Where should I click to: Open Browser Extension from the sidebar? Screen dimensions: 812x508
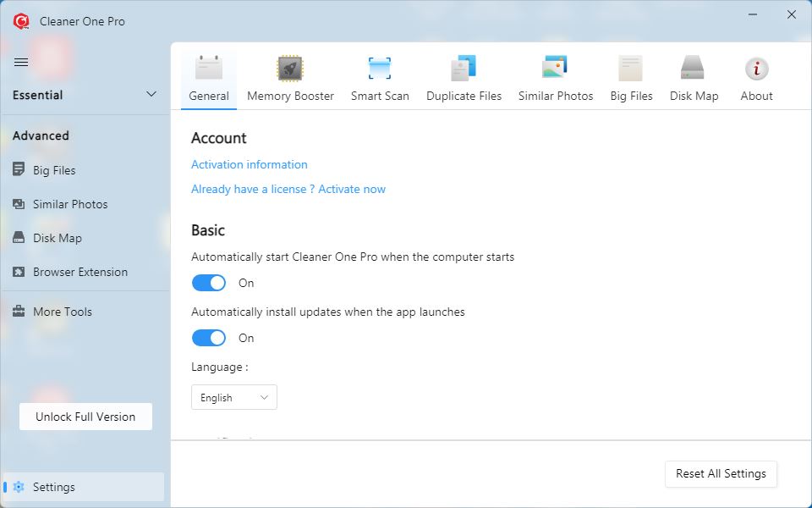(80, 272)
